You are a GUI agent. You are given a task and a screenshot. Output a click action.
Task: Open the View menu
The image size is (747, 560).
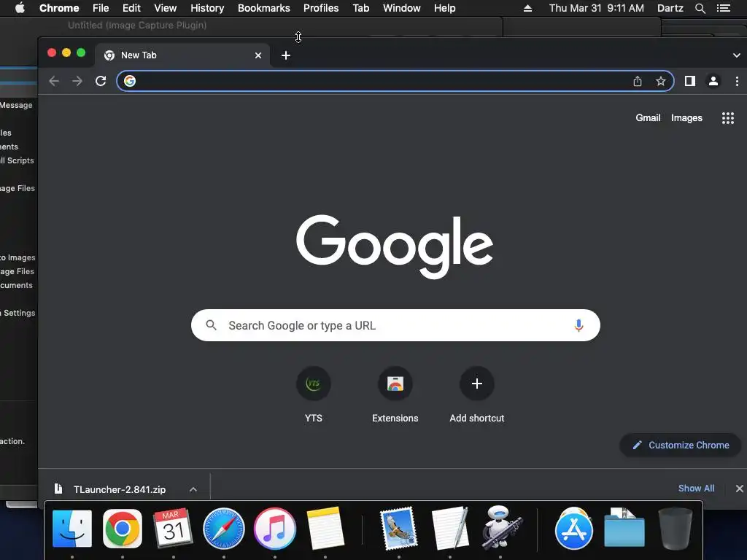click(x=166, y=8)
